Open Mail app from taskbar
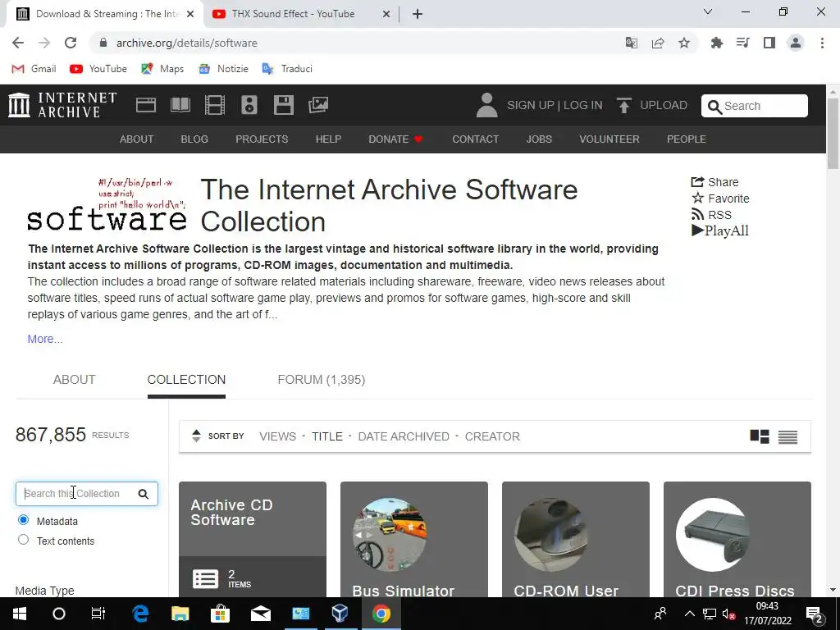Viewport: 840px width, 630px height. [x=260, y=614]
